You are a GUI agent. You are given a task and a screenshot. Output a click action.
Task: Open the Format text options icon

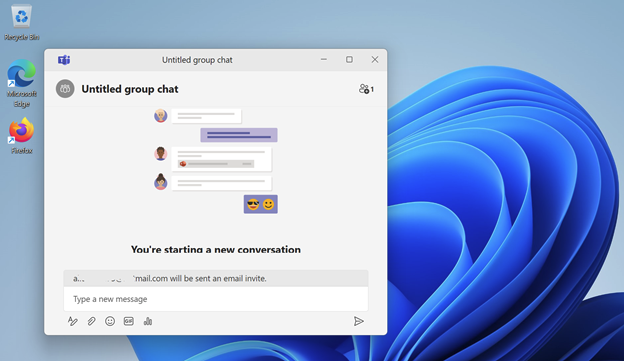[x=72, y=321]
